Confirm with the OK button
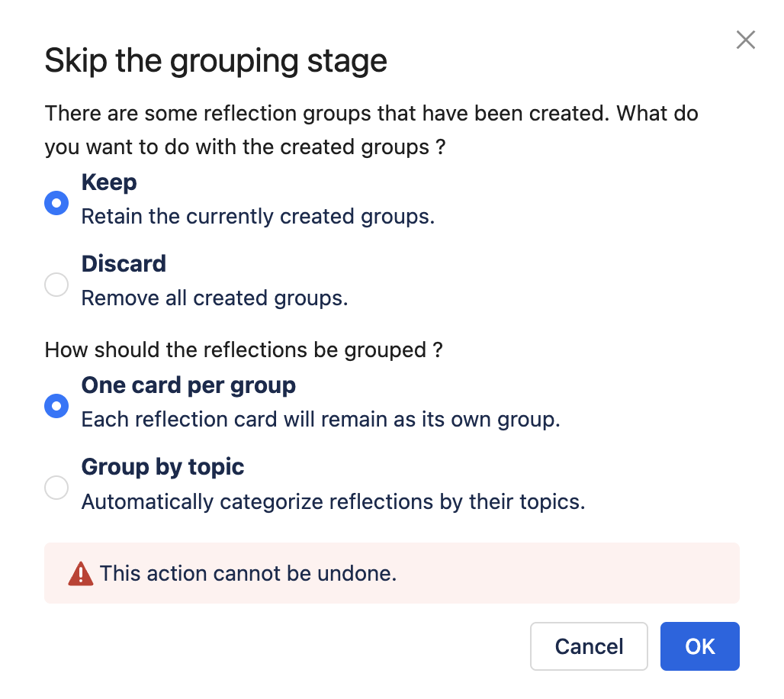Viewport: 784px width, 699px height. pyautogui.click(x=699, y=646)
